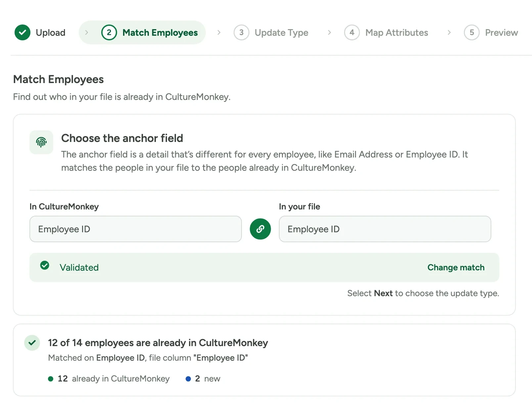
Task: Click the blue dot for new employees
Action: tap(188, 379)
